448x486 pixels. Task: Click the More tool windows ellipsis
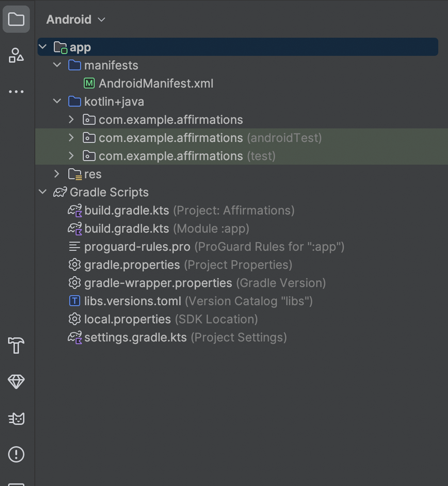(16, 92)
